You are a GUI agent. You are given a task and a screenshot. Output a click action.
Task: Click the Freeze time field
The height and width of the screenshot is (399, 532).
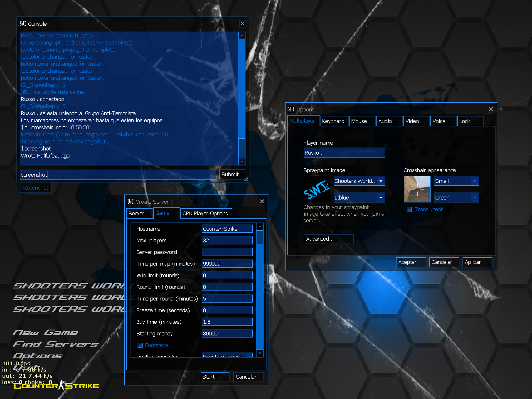[x=227, y=310]
